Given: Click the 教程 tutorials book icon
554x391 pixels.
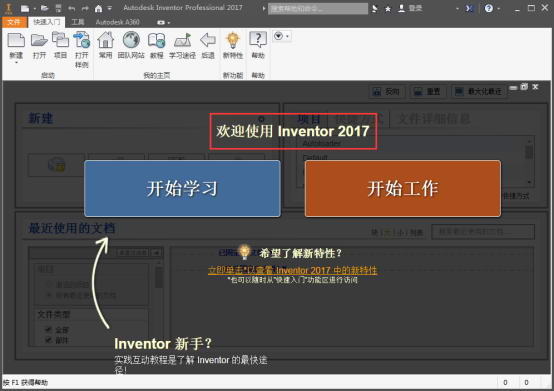Looking at the screenshot, I should pyautogui.click(x=157, y=40).
